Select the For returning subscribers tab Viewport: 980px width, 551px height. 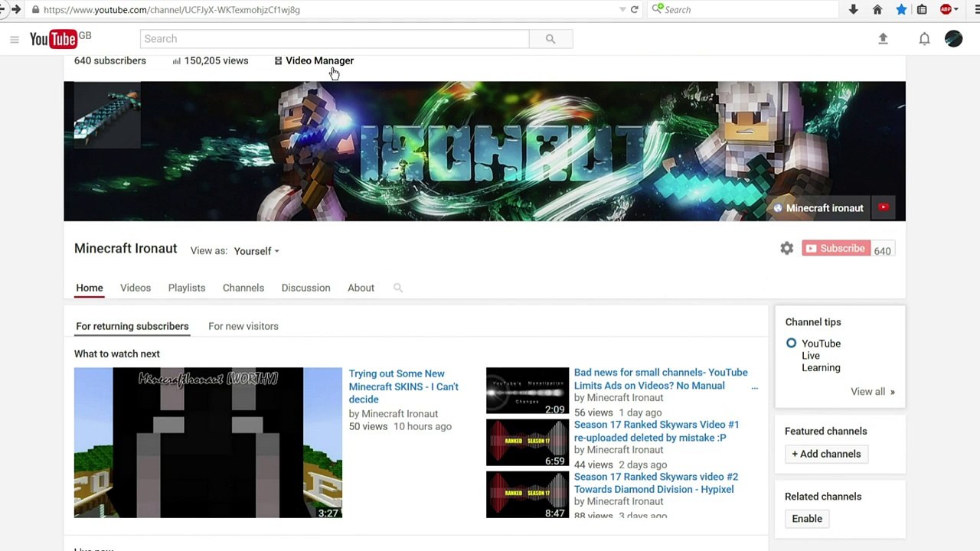132,326
